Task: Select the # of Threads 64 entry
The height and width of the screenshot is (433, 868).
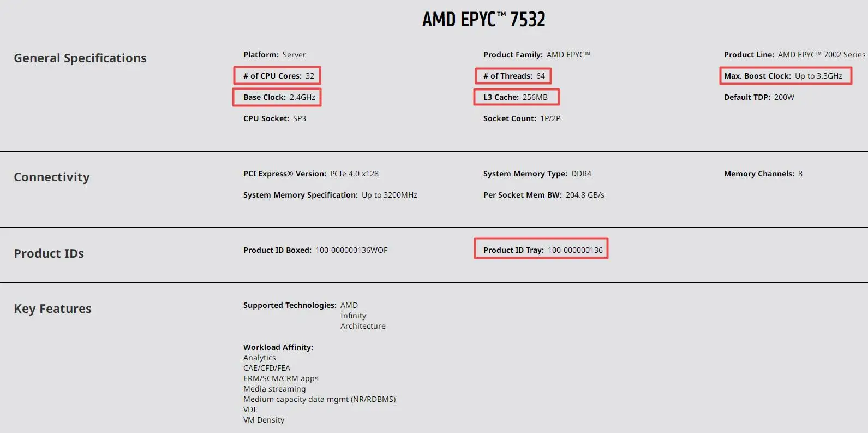Action: tap(514, 76)
